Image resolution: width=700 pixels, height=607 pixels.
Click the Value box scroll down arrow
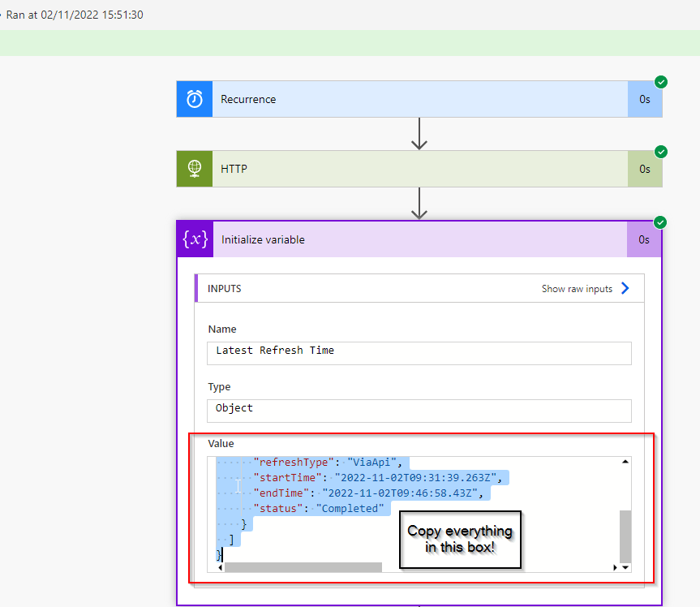coord(625,567)
